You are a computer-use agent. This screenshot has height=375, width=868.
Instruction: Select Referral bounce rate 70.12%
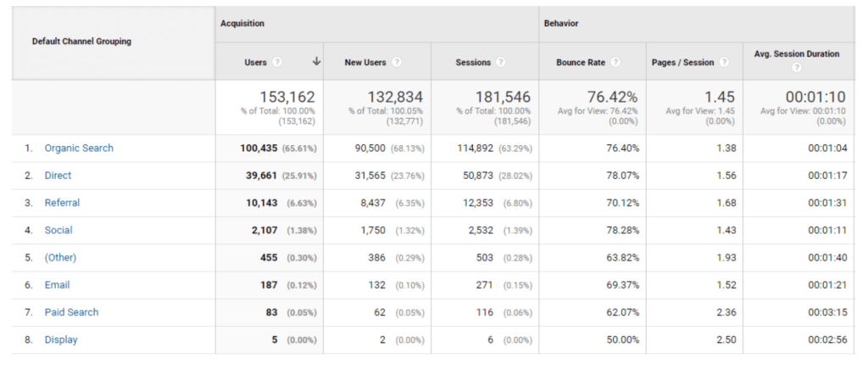623,203
